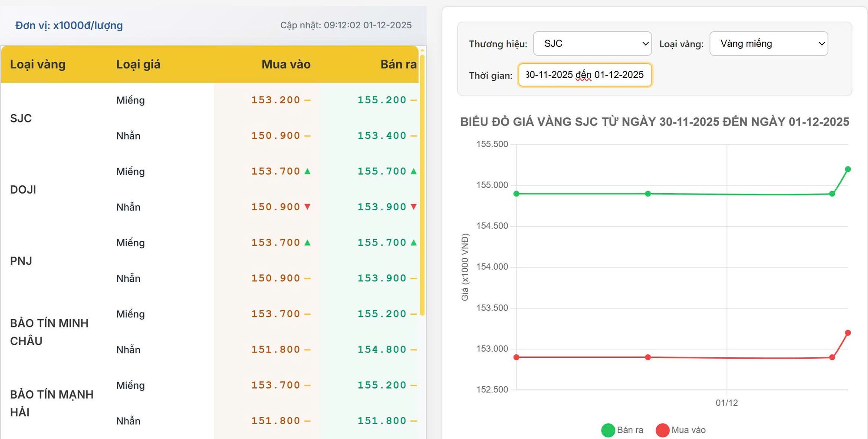Toggle the Bán ra series in chart legend

(622, 430)
